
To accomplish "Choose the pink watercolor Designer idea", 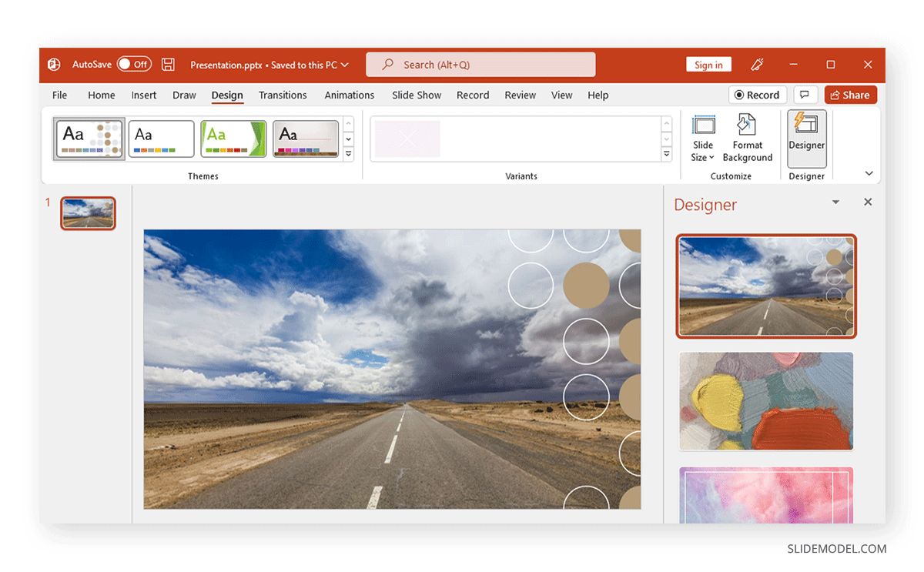I will (766, 495).
